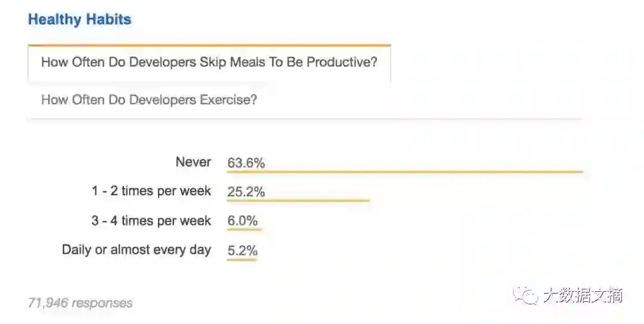The height and width of the screenshot is (324, 644).
Task: Click the short orange bar under 6.0%
Action: 244,230
